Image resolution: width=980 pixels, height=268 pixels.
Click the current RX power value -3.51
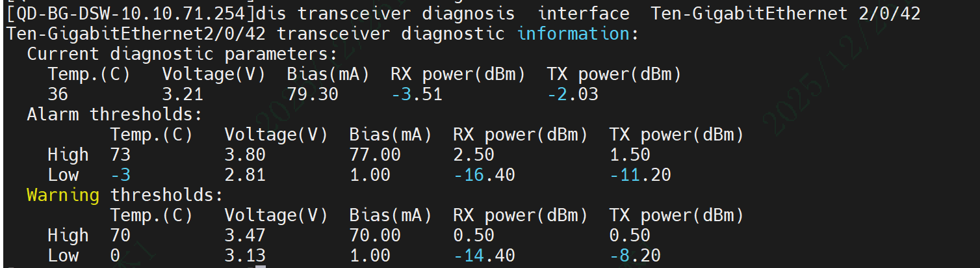point(417,94)
